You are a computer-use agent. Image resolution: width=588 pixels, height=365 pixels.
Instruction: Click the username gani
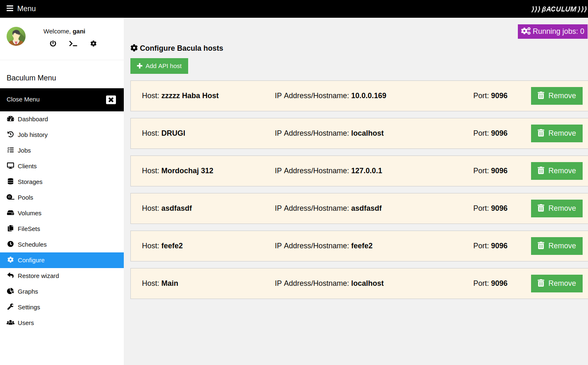(79, 31)
